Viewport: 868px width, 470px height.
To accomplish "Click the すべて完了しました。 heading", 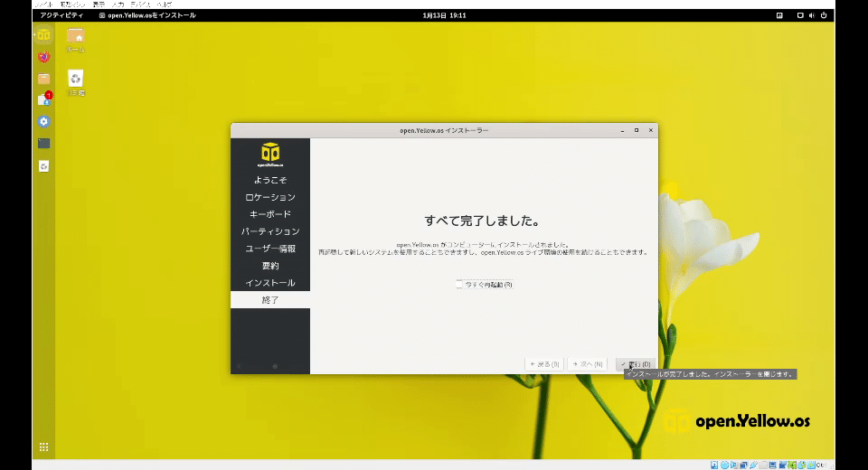I will coord(482,221).
